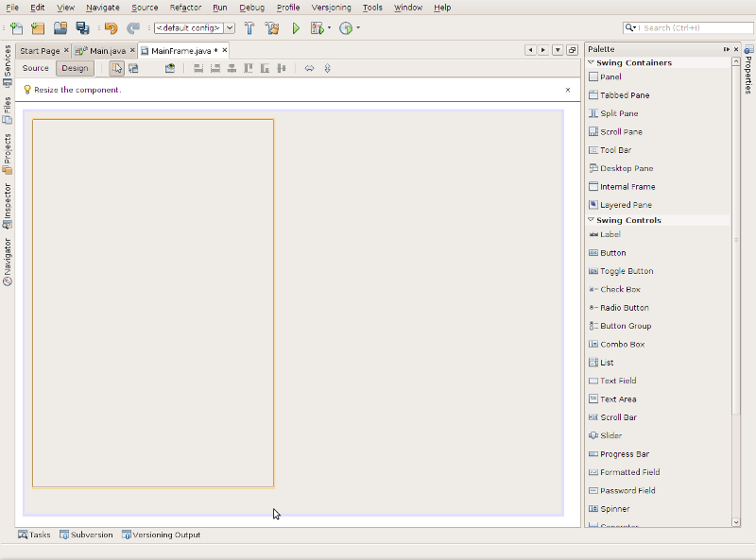The width and height of the screenshot is (756, 560).
Task: Click the Palette vertical scrollbar
Action: point(736,240)
